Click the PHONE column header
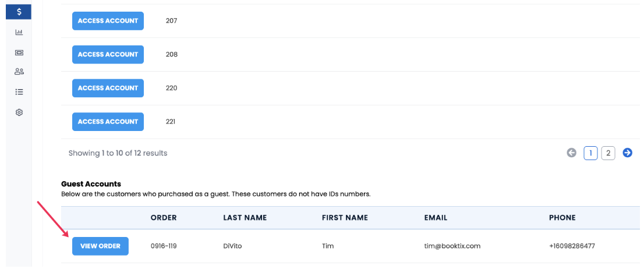This screenshot has height=269, width=644. pyautogui.click(x=562, y=218)
